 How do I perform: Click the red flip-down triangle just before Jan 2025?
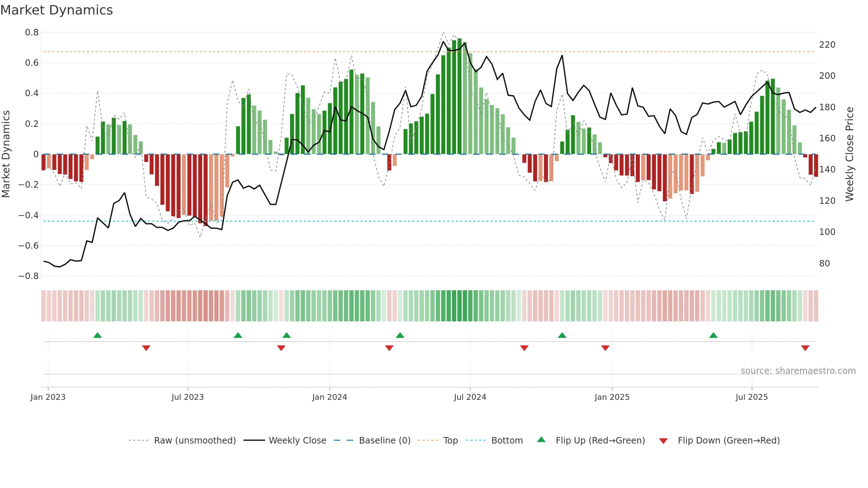(605, 348)
